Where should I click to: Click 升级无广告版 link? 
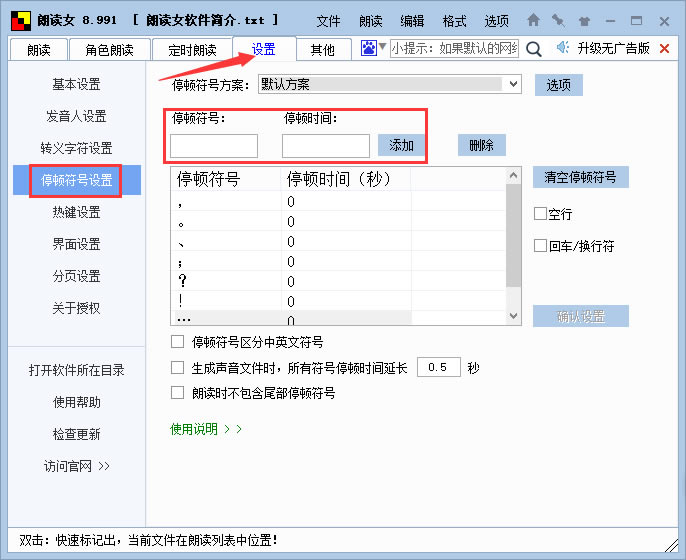(613, 48)
